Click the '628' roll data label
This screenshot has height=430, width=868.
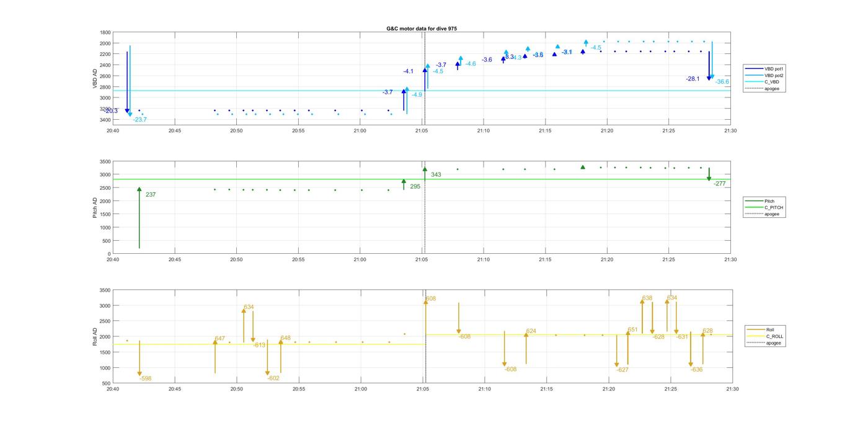(x=707, y=331)
